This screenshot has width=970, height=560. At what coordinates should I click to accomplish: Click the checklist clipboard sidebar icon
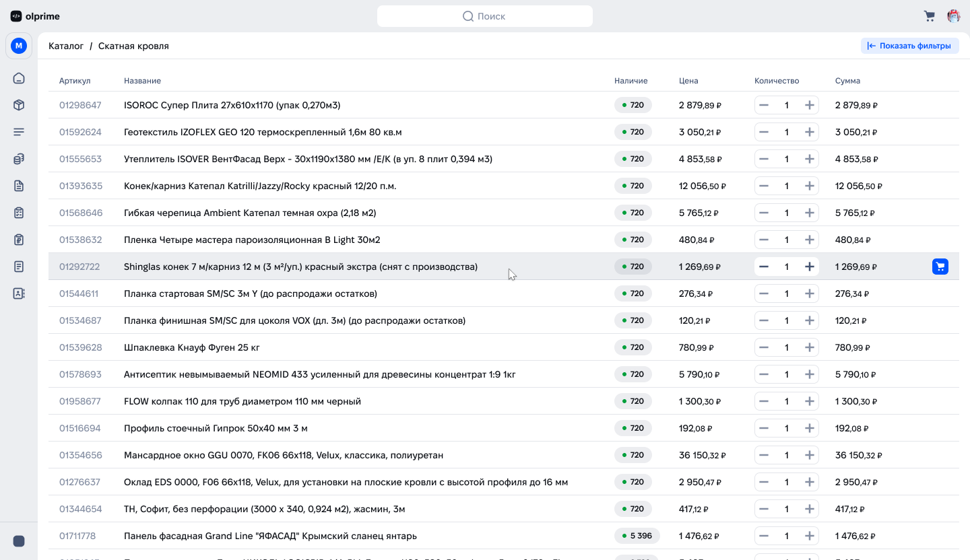(19, 213)
